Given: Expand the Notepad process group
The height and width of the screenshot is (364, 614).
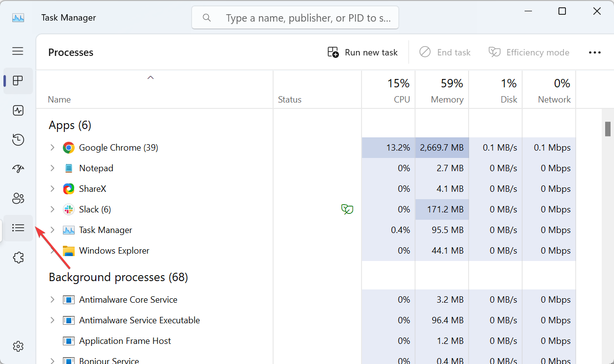Looking at the screenshot, I should (53, 168).
